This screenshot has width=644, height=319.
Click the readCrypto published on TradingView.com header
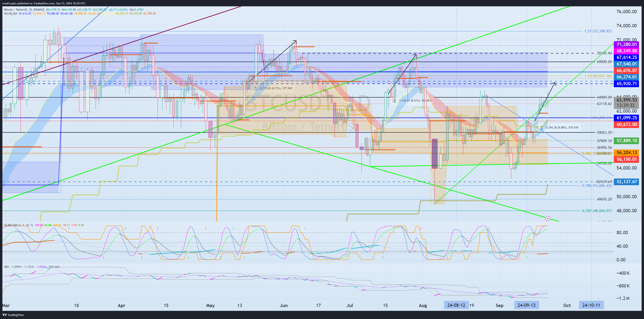point(44,3)
